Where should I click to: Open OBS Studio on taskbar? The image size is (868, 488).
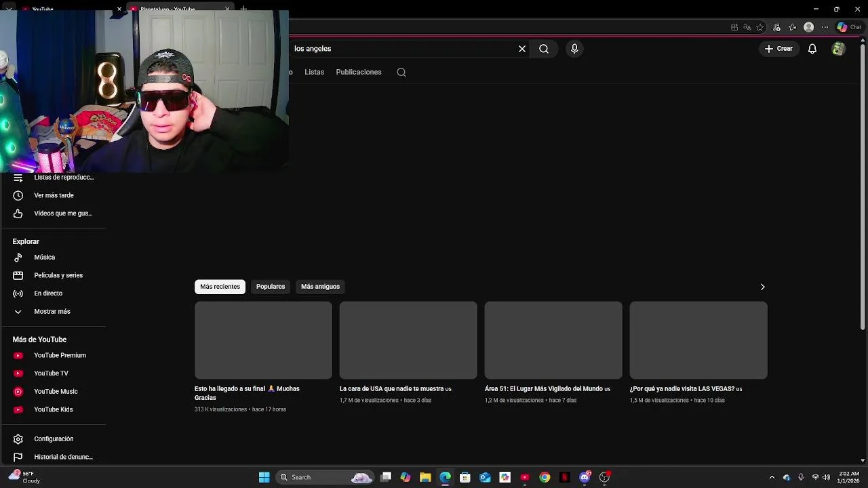604,477
